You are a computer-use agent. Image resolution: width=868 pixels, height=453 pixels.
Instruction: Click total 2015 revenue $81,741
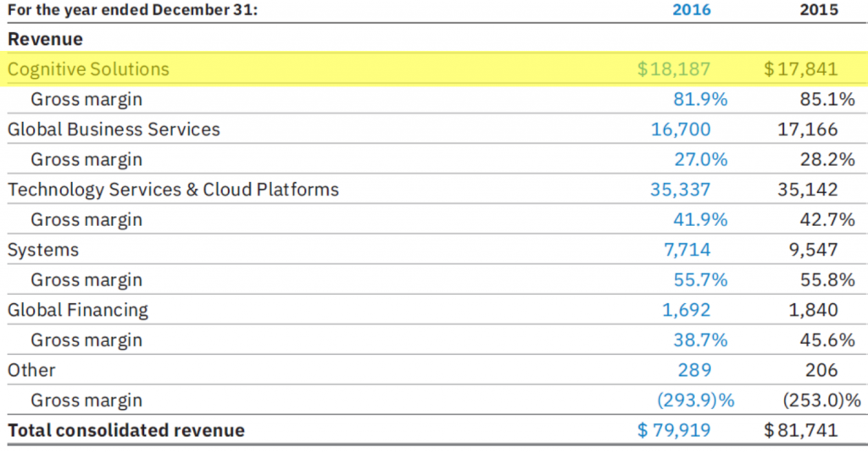click(x=801, y=430)
